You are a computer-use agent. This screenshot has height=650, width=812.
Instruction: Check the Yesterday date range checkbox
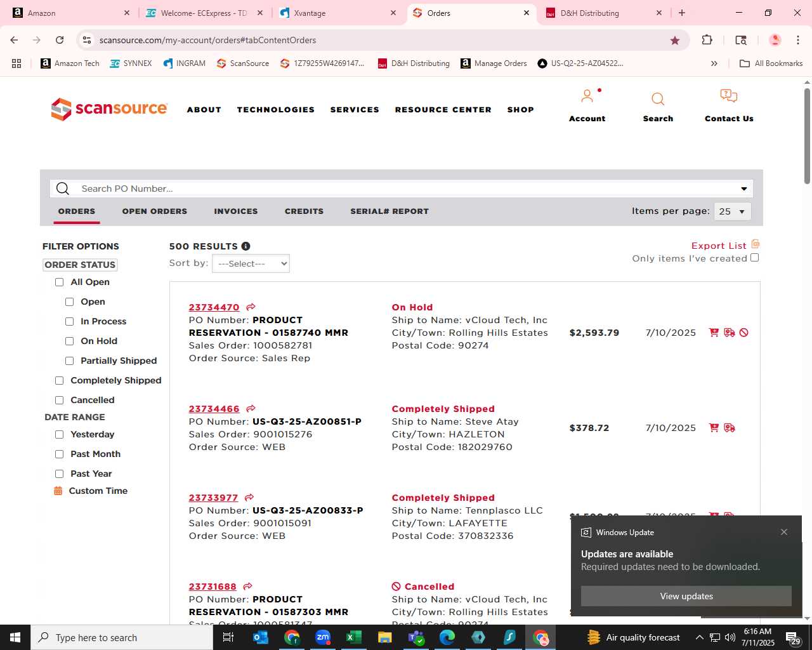click(59, 434)
